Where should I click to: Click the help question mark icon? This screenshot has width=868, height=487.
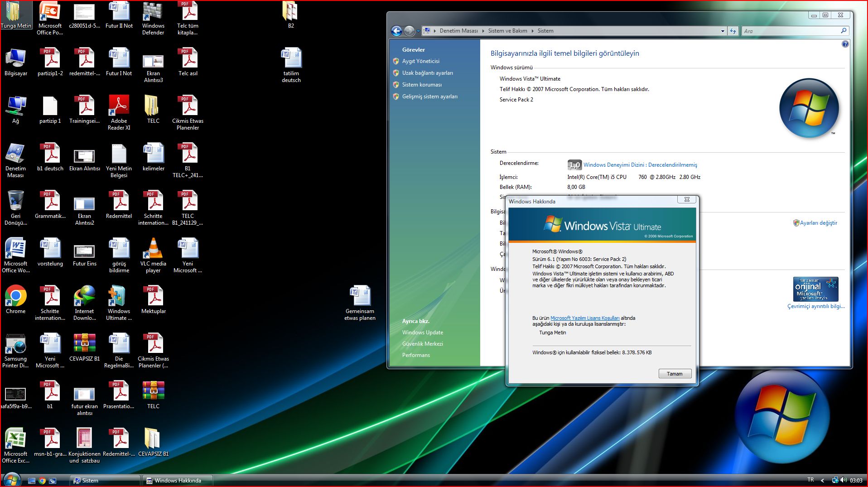click(845, 44)
